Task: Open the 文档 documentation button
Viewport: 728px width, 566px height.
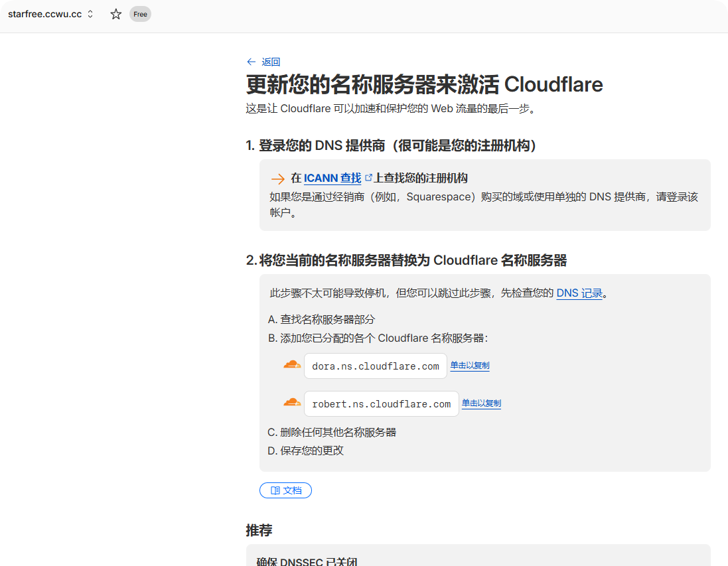Action: [x=285, y=490]
